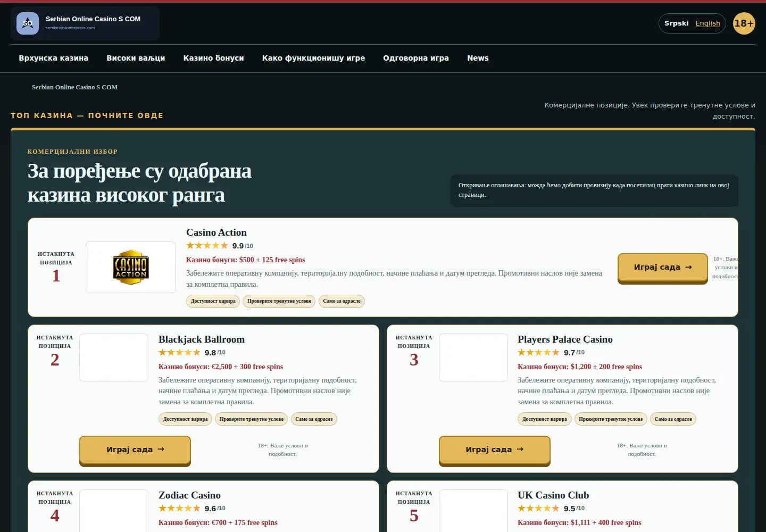Click Само за одрасле tag under Players Palace

pyautogui.click(x=673, y=419)
